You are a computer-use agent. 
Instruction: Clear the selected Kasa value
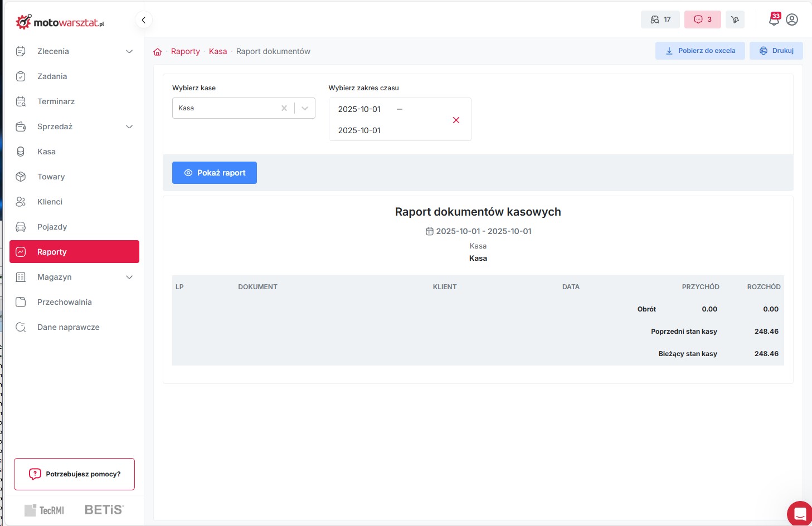click(284, 108)
